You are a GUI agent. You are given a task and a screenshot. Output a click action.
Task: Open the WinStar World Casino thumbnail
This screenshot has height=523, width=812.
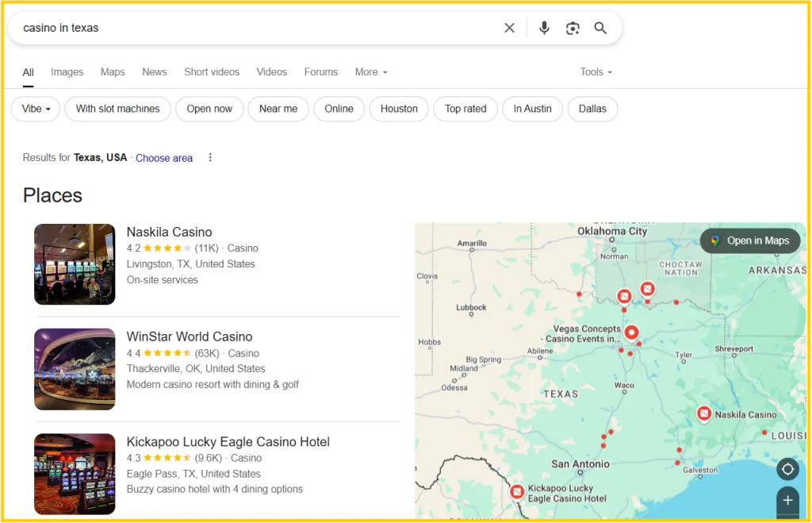(x=75, y=369)
